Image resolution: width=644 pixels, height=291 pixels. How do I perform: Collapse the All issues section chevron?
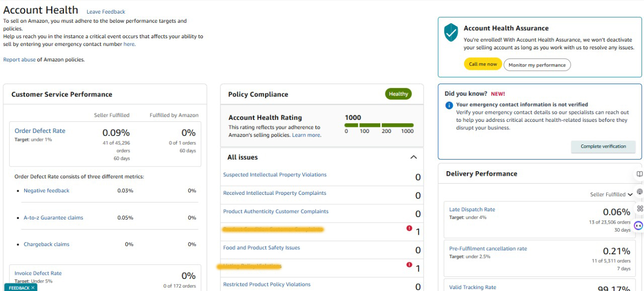pos(414,158)
